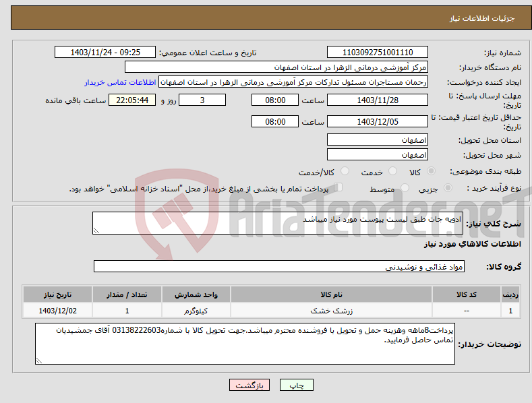Click the زرشک خشک item cell
The width and height of the screenshot is (532, 403).
331,311
